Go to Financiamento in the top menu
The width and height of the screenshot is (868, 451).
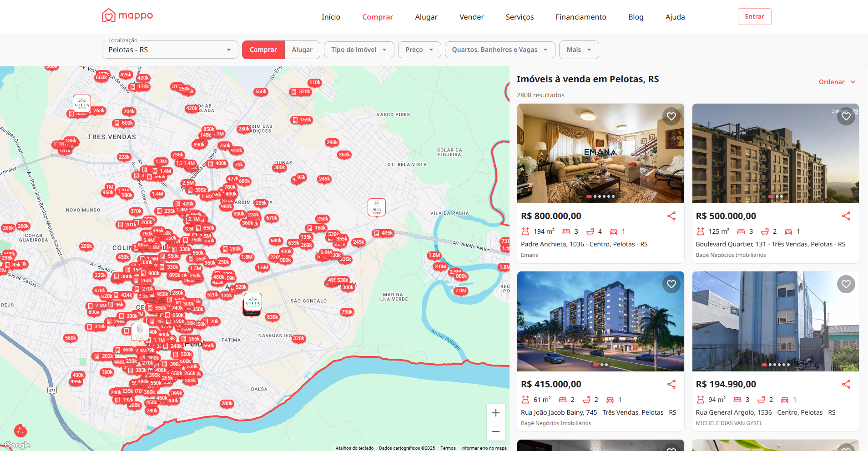(580, 17)
